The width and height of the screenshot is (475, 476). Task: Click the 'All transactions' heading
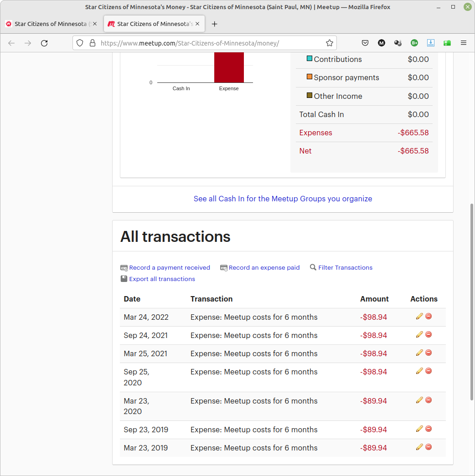[176, 236]
